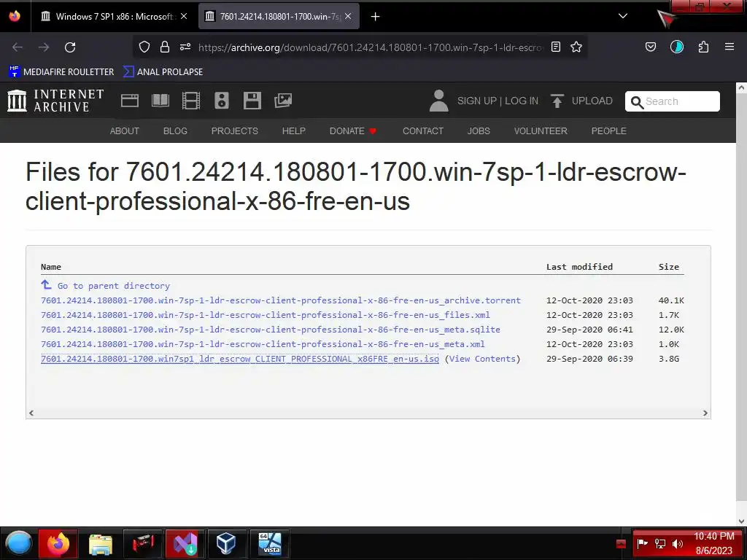Save page to Pocket
Screen dimensions: 747x560
[x=651, y=47]
